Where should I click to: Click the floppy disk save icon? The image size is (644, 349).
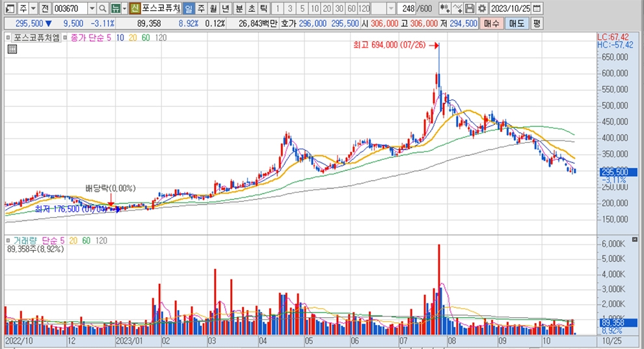470,8
